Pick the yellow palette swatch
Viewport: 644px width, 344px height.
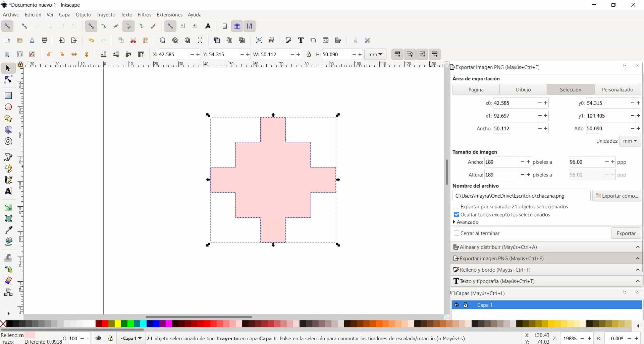click(118, 324)
